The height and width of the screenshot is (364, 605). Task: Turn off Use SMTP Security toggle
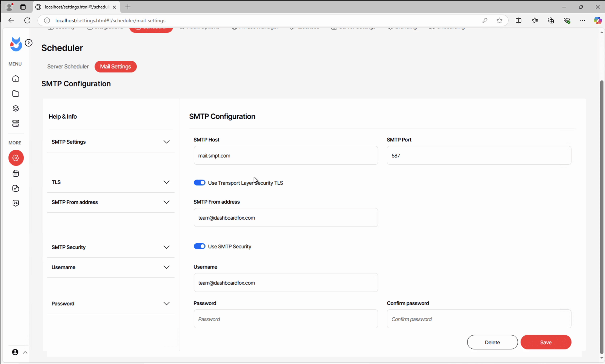[199, 246]
